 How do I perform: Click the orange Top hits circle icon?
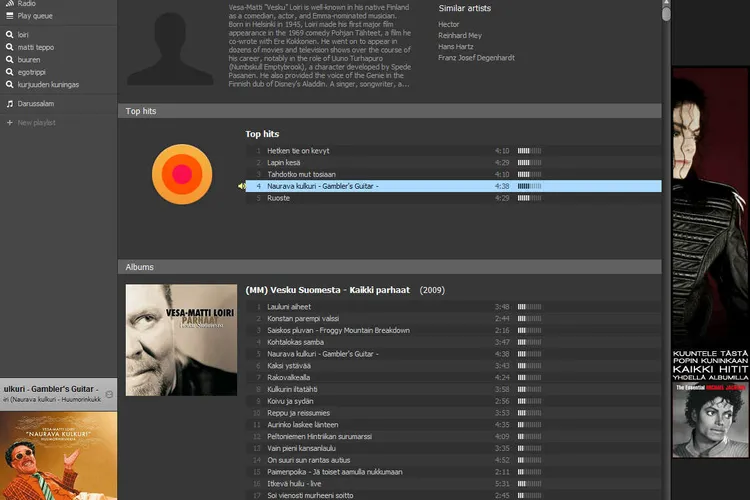tap(181, 174)
